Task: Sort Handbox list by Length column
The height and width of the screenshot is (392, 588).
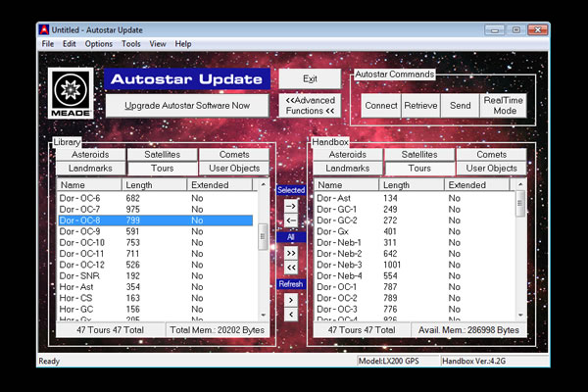Action: (412, 185)
